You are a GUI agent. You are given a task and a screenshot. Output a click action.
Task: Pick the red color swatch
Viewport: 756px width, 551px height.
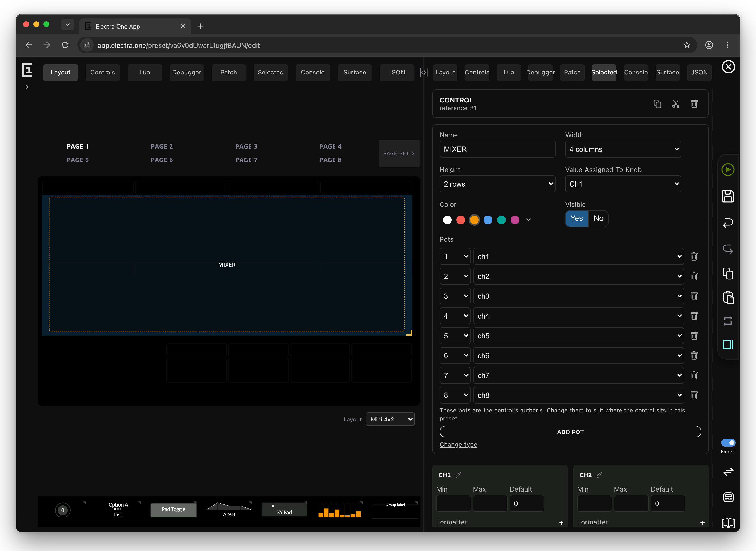point(460,220)
